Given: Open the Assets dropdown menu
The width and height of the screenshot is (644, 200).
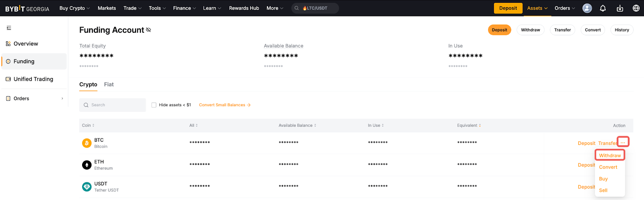Looking at the screenshot, I should click(537, 8).
